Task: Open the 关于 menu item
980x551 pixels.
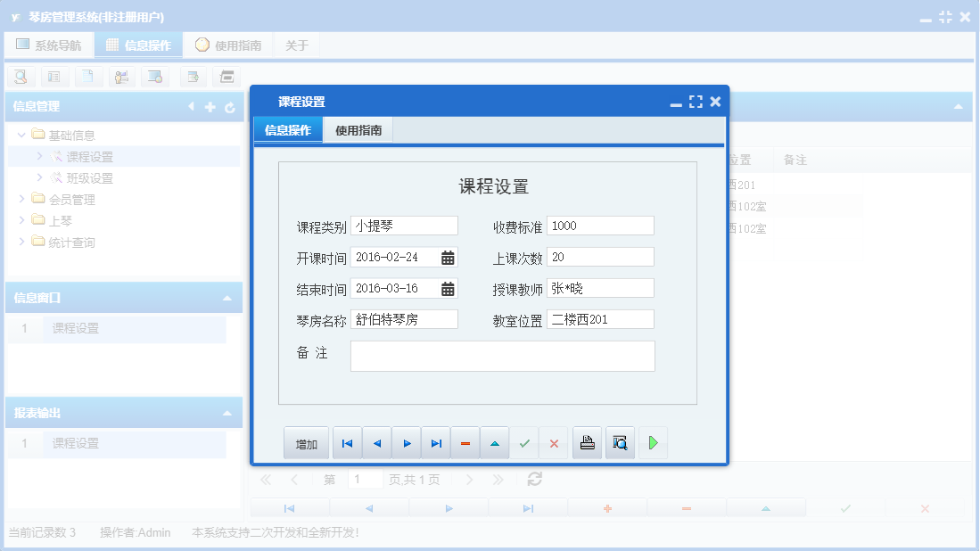Action: click(296, 43)
